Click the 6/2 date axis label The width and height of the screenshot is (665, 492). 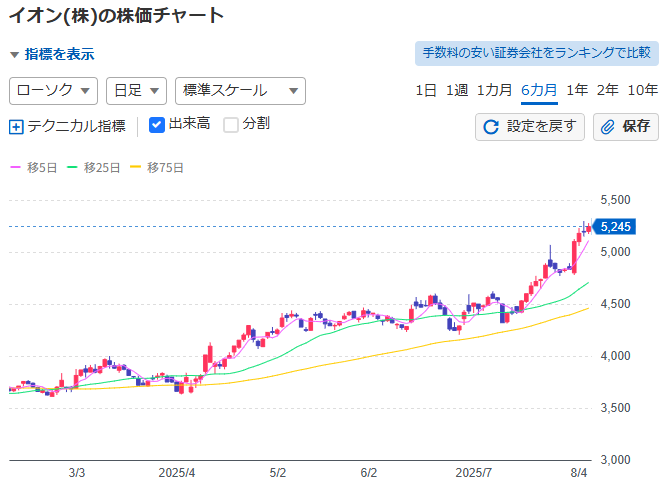tap(369, 473)
